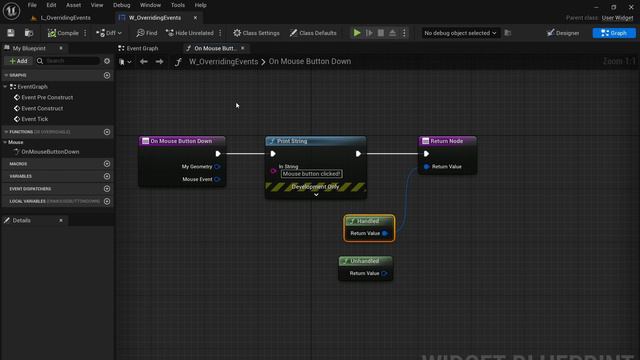The height and width of the screenshot is (360, 640).
Task: Open Class Defaults
Action: pyautogui.click(x=313, y=33)
